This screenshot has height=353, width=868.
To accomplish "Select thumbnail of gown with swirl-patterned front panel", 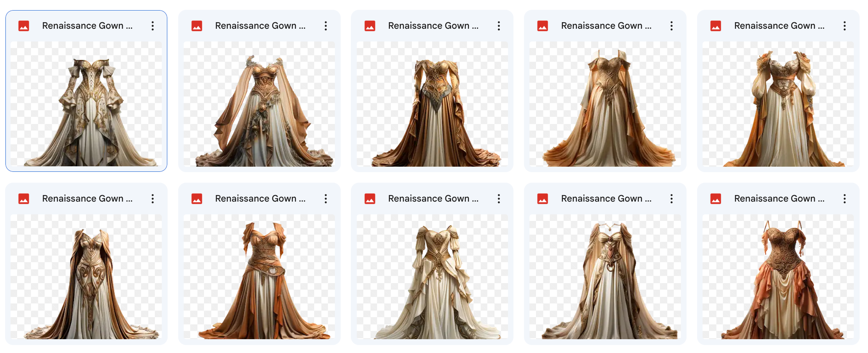I will pos(86,277).
